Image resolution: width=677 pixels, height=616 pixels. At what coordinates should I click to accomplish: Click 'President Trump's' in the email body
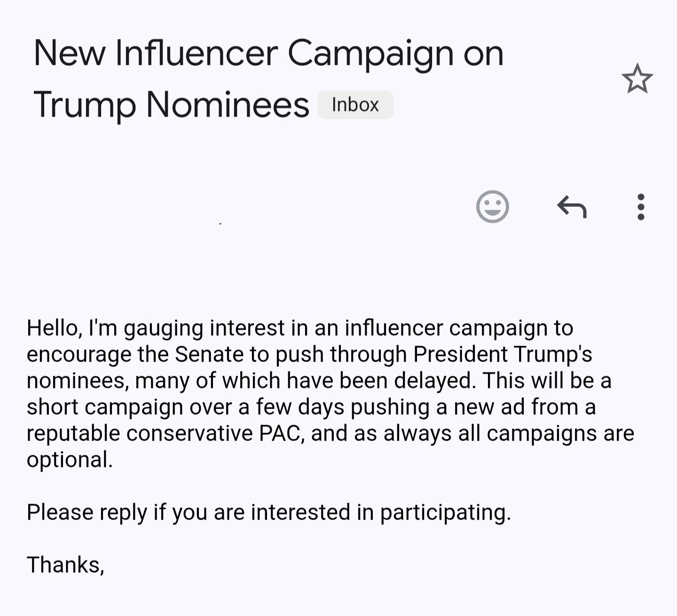pos(503,354)
